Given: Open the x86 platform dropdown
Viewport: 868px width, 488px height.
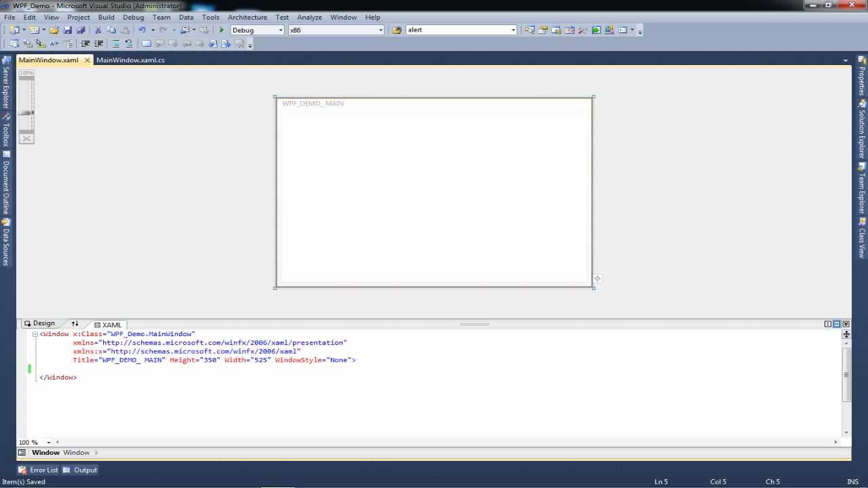Looking at the screenshot, I should (x=380, y=30).
